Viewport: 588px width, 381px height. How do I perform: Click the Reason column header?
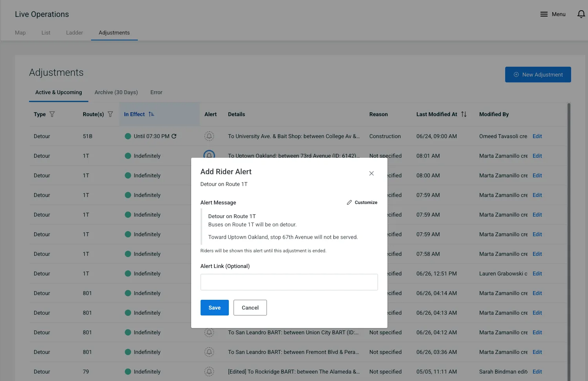[x=378, y=114]
